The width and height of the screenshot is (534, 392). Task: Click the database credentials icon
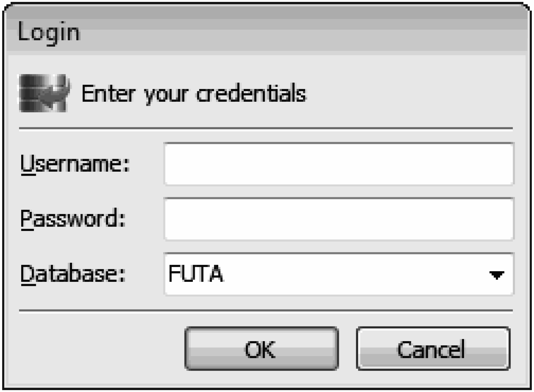(x=44, y=93)
